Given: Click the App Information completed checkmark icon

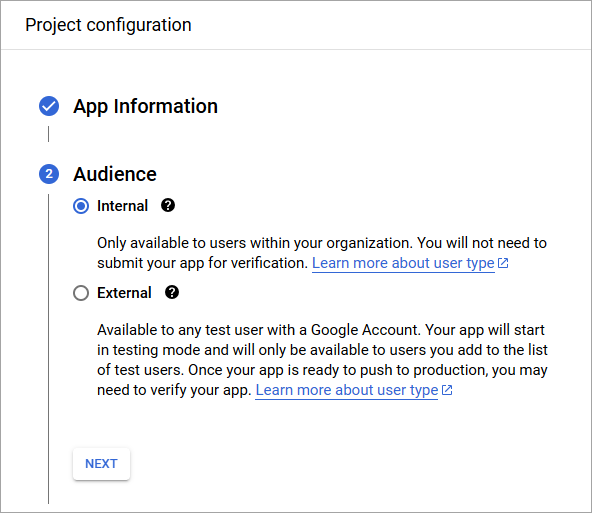Looking at the screenshot, I should 49,106.
